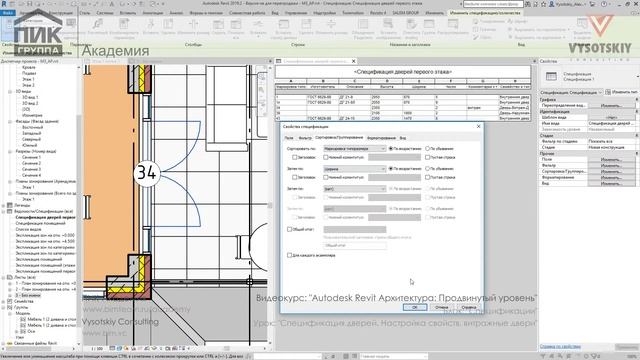This screenshot has height=360, width=640.
Task: Switch to the Фильтр tab in dialog
Action: coord(304,138)
